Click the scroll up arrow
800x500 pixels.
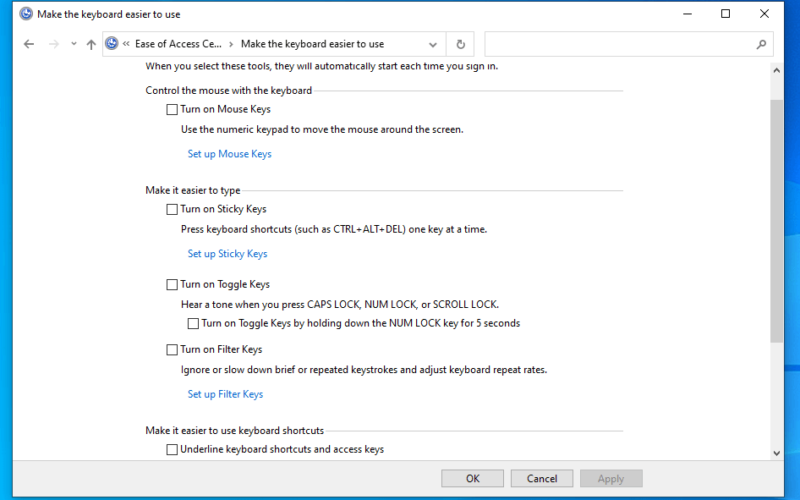(x=776, y=70)
